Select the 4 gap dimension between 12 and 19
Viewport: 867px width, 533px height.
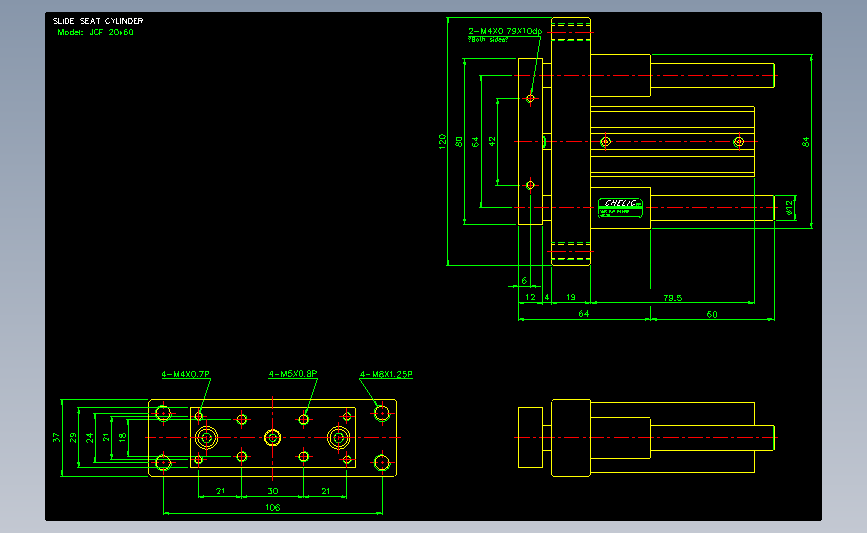(x=547, y=297)
